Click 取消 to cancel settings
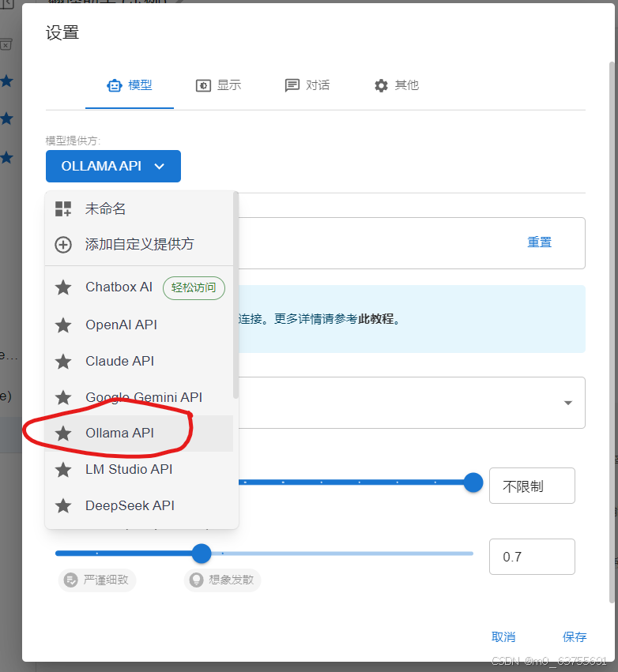Viewport: 618px width, 672px height. (x=503, y=636)
